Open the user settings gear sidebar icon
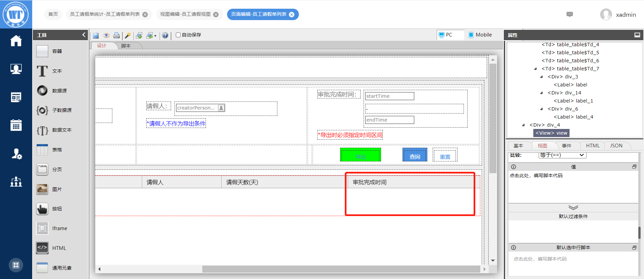Viewport: 644px width, 279px height. 16,154
